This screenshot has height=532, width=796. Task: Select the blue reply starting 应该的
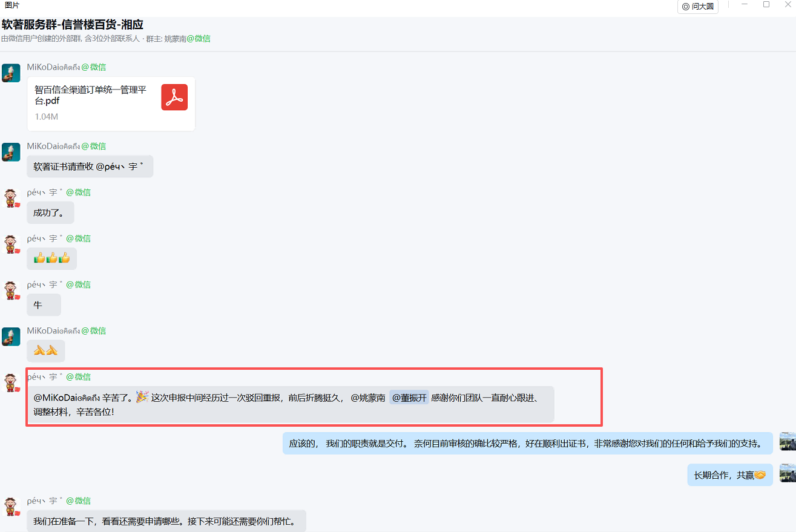click(x=528, y=443)
